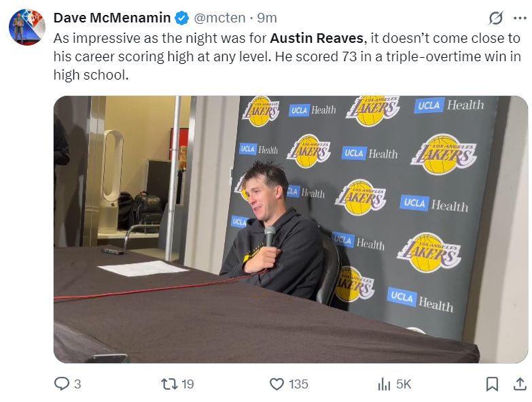532x402 pixels.
Task: Open view analytics bar chart icon
Action: (x=384, y=384)
